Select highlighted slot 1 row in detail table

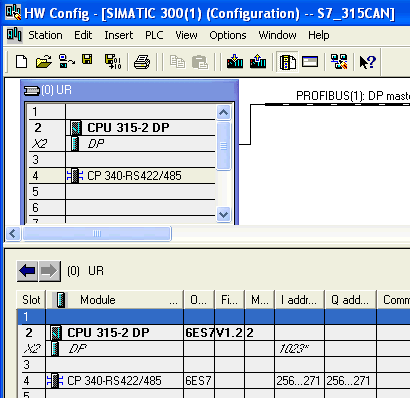coord(214,317)
